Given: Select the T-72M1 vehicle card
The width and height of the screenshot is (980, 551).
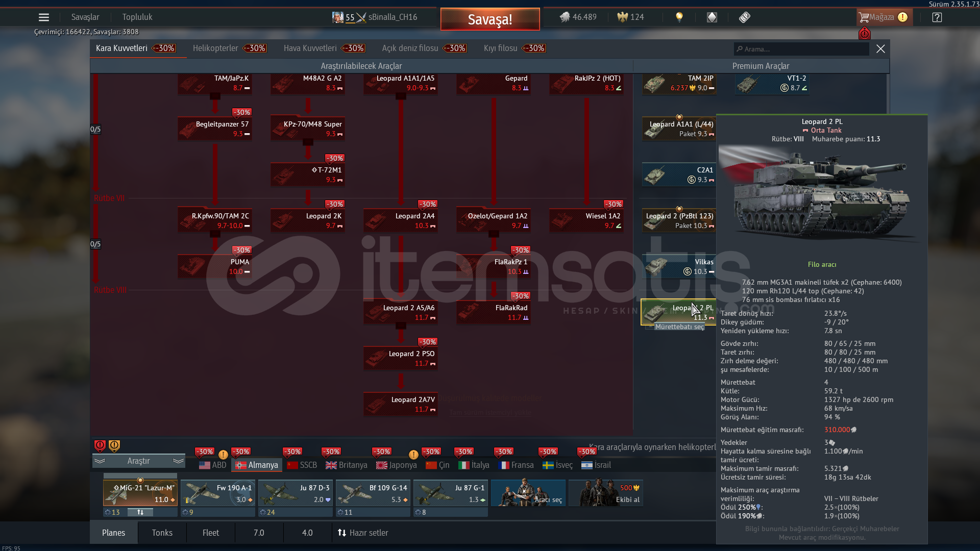Looking at the screenshot, I should pos(308,174).
